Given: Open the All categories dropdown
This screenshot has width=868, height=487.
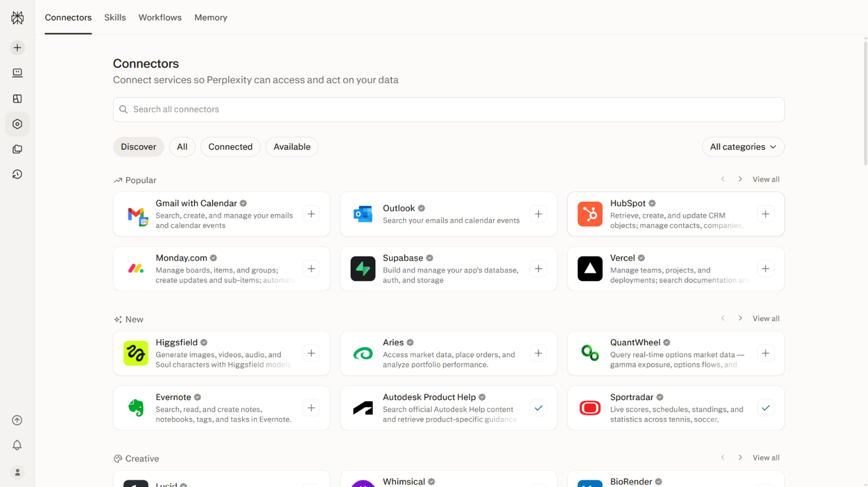Looking at the screenshot, I should (743, 147).
